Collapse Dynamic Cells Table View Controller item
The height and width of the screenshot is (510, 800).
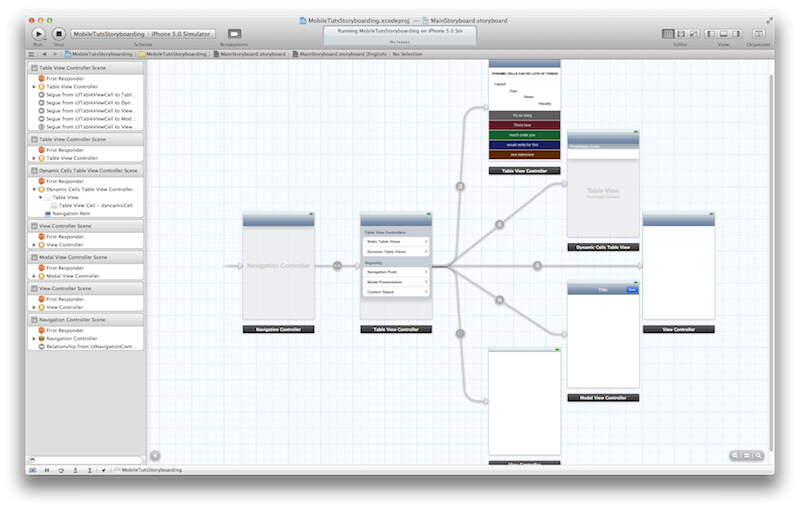pos(34,189)
